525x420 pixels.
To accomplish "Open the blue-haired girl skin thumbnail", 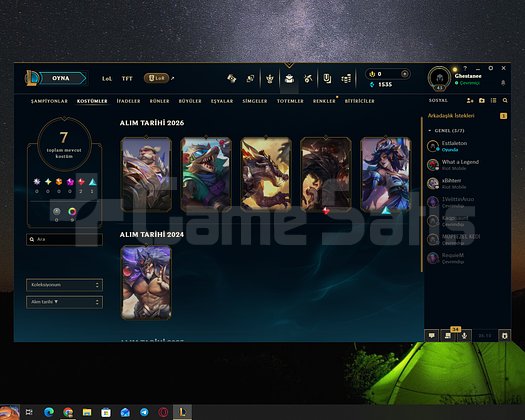I will [x=386, y=174].
